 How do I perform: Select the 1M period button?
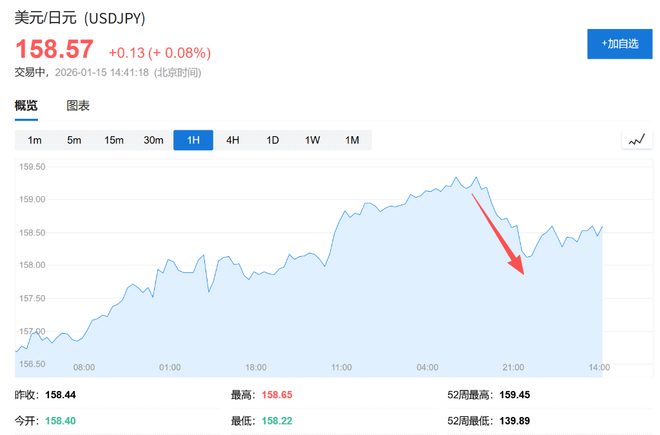click(352, 140)
